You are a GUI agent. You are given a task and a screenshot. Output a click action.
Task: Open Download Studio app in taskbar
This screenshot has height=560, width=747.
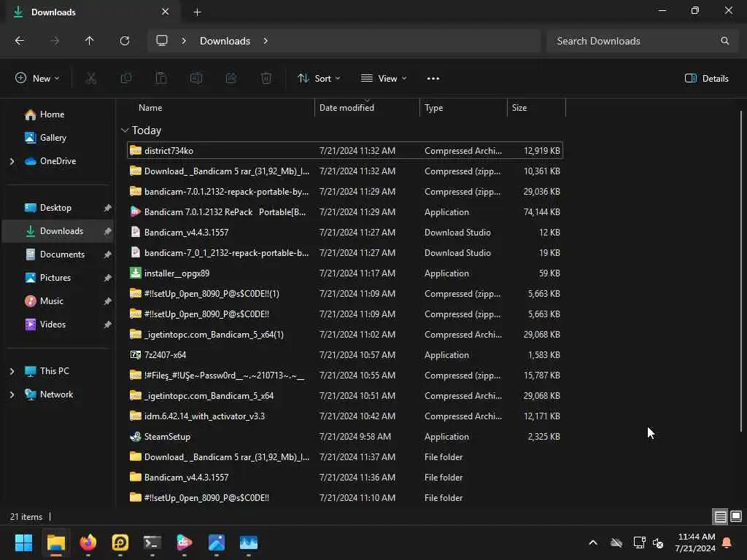coord(185,542)
